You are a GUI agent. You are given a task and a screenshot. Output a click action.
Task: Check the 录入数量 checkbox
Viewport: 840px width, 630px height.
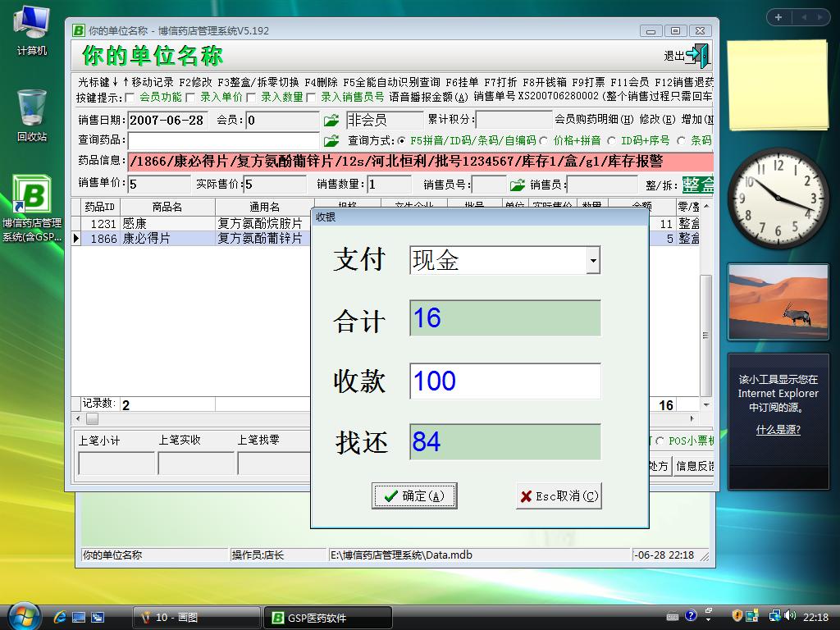point(252,98)
